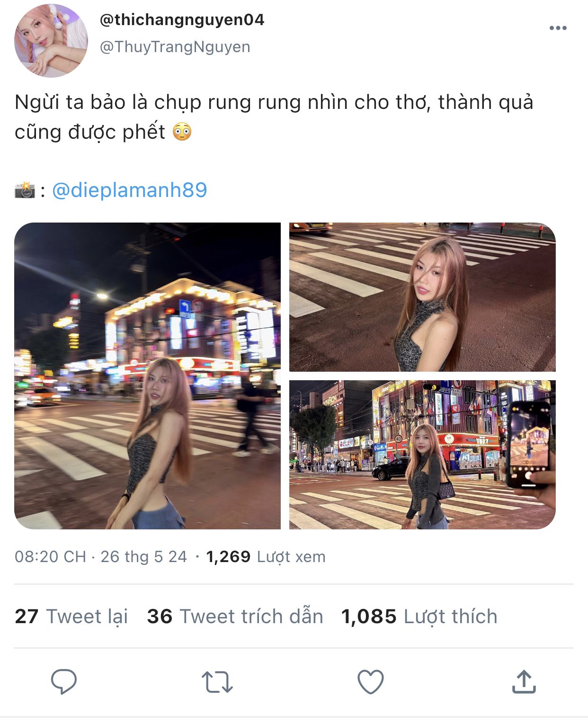Open the @thichangnguyen04 display name
The height and width of the screenshot is (724, 588).
pos(182,19)
